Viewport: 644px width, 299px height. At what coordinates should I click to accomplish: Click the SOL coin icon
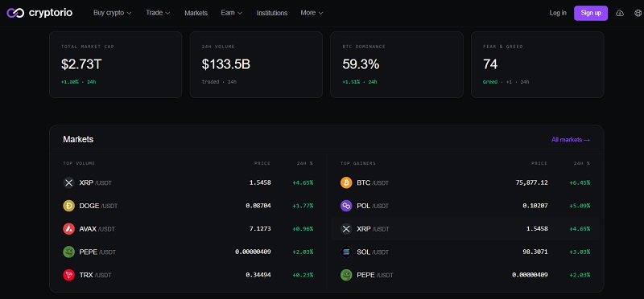(346, 252)
